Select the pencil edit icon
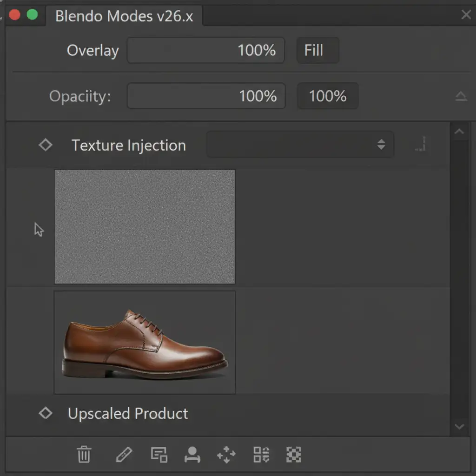The height and width of the screenshot is (476, 476). pyautogui.click(x=124, y=454)
